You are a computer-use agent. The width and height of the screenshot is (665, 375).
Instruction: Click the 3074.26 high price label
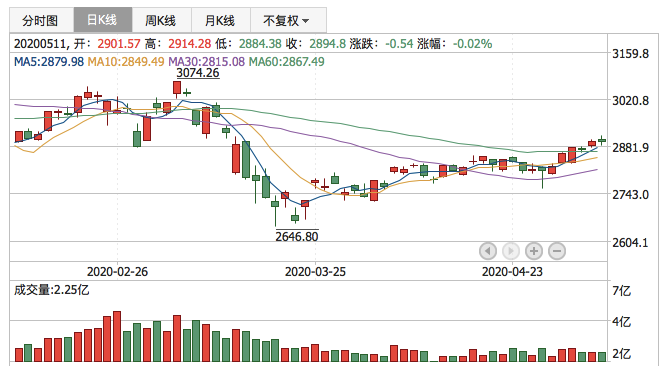pyautogui.click(x=198, y=73)
